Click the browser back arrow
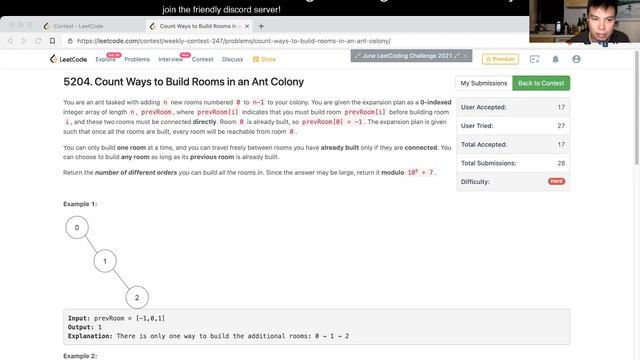The height and width of the screenshot is (360, 640). [10, 41]
